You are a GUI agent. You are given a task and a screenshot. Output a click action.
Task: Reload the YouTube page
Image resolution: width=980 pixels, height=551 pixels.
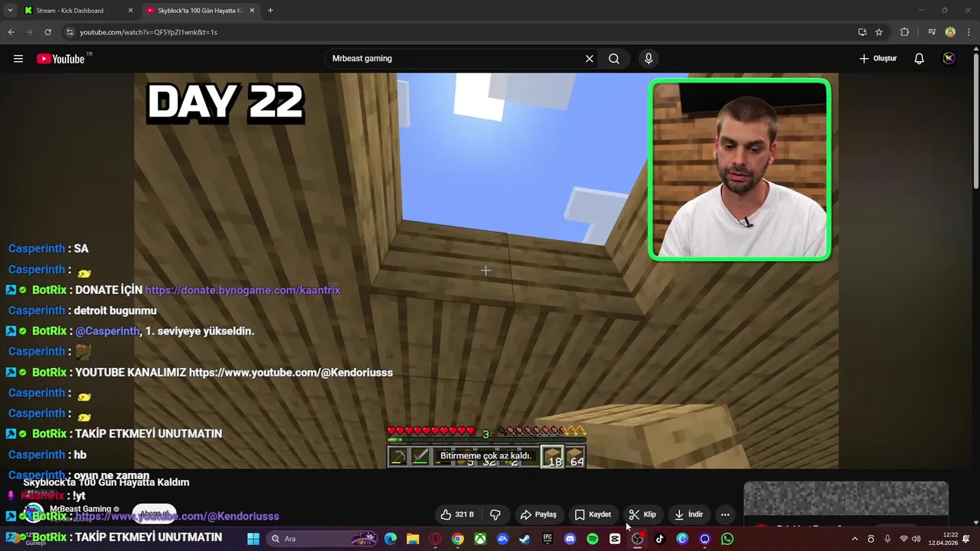47,32
